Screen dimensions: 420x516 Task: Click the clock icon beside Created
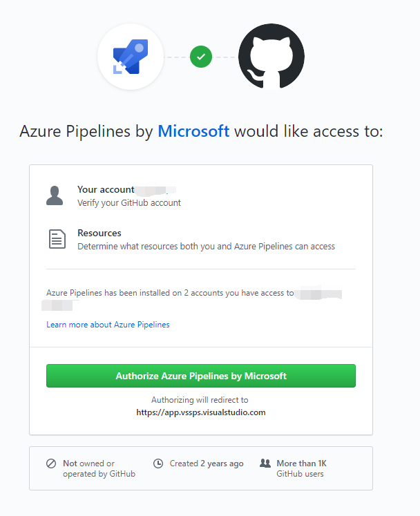[x=158, y=464]
